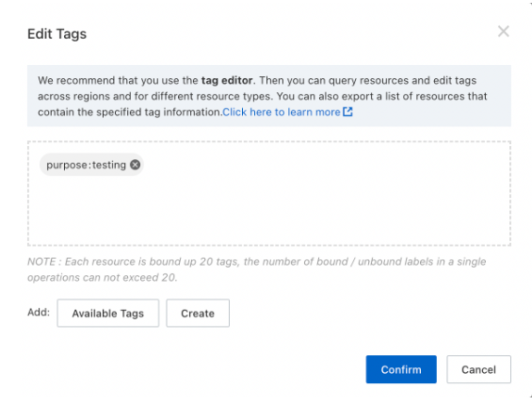Screen dimensions: 532x405
Task: Click the blue info banner recommending tag editor
Action: [x=269, y=96]
